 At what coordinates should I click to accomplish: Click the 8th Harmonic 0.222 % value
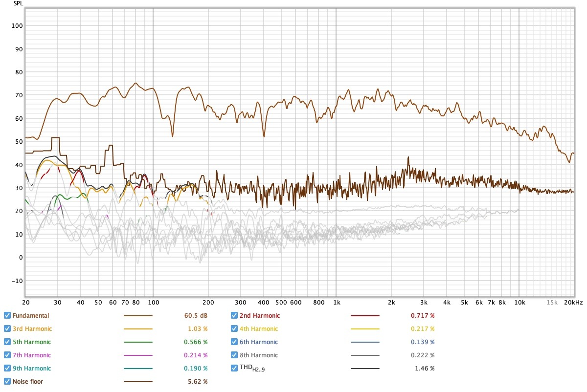[423, 355]
